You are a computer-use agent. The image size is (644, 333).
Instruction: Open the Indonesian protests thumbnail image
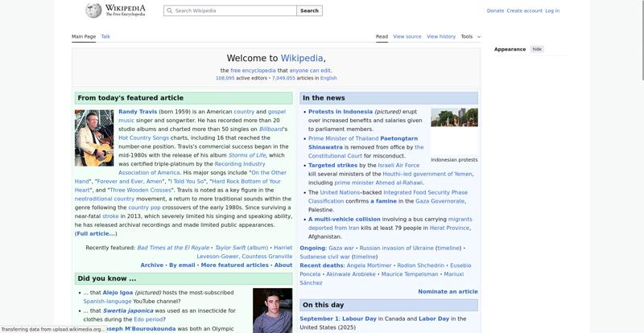point(454,117)
